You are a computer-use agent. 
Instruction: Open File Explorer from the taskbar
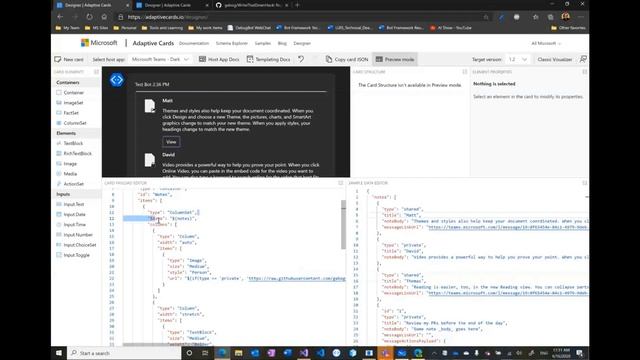tap(238, 353)
